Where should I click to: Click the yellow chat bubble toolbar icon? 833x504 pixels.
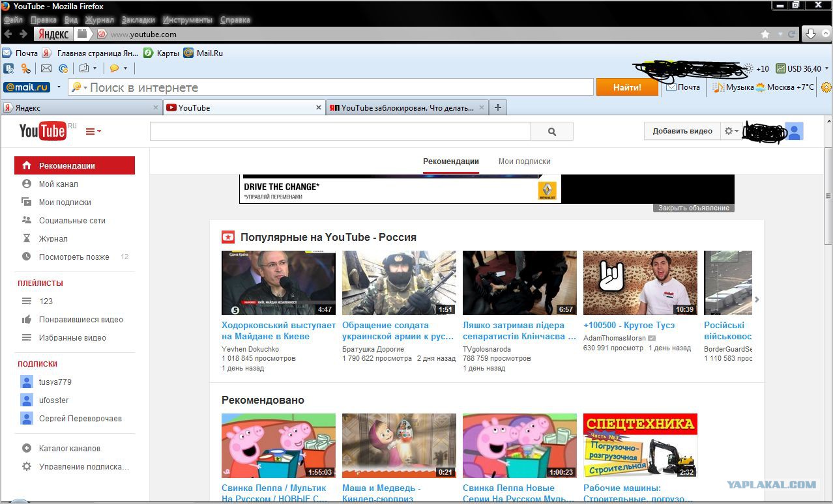click(x=114, y=68)
